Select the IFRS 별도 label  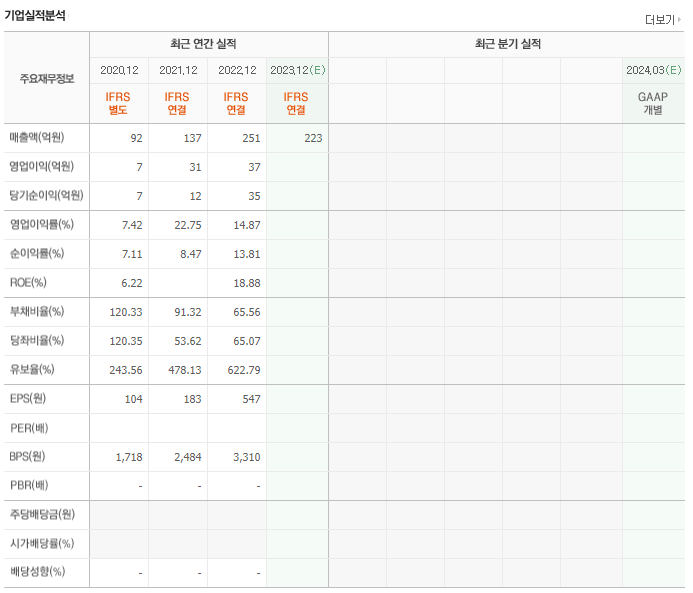click(118, 103)
